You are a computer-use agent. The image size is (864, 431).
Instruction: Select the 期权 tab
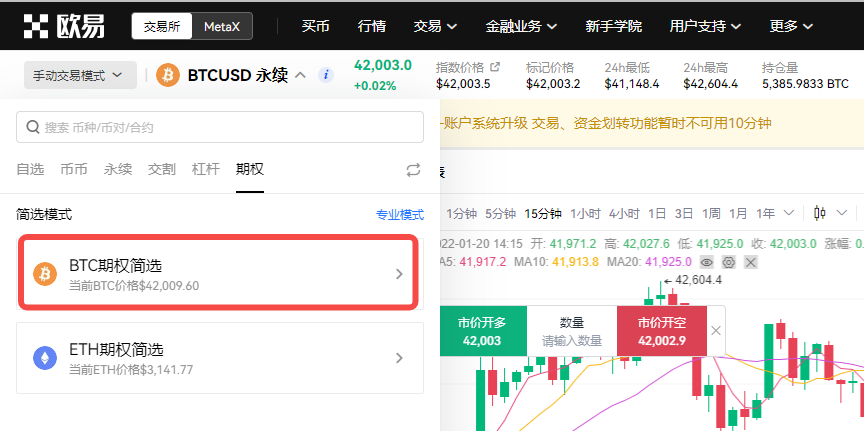tap(250, 169)
